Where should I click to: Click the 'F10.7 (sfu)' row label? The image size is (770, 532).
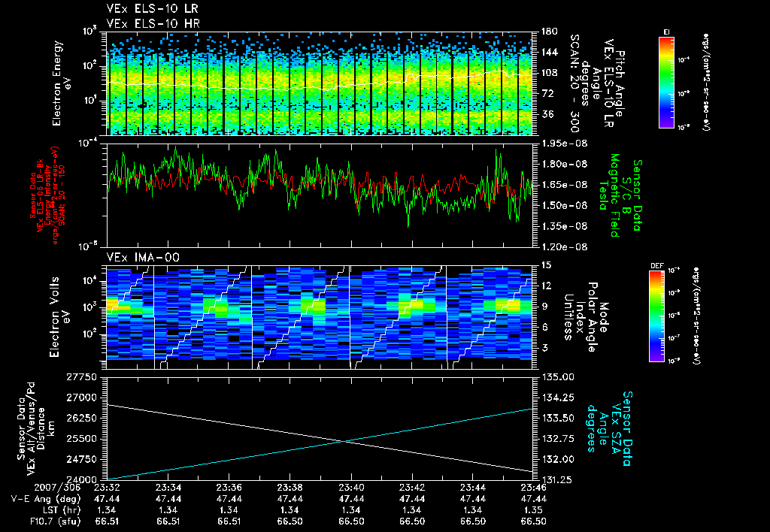pos(54,521)
